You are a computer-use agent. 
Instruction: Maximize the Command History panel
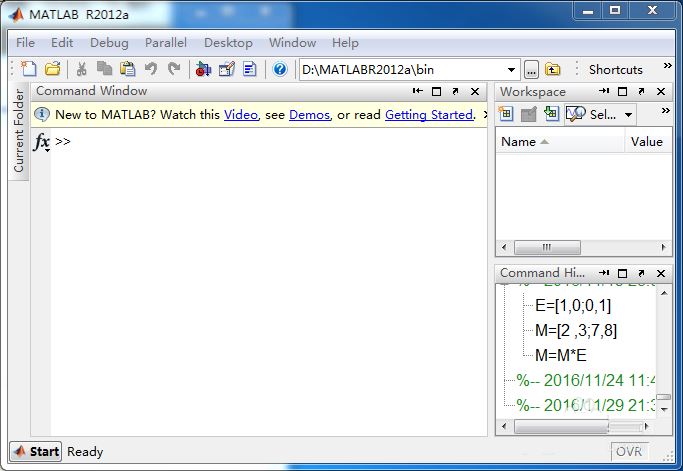[622, 273]
